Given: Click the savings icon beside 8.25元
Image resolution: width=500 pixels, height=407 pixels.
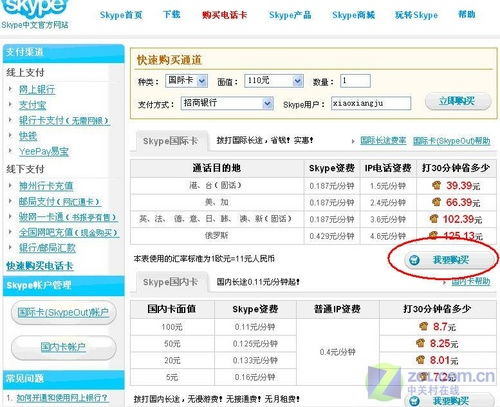Looking at the screenshot, I should 421,343.
